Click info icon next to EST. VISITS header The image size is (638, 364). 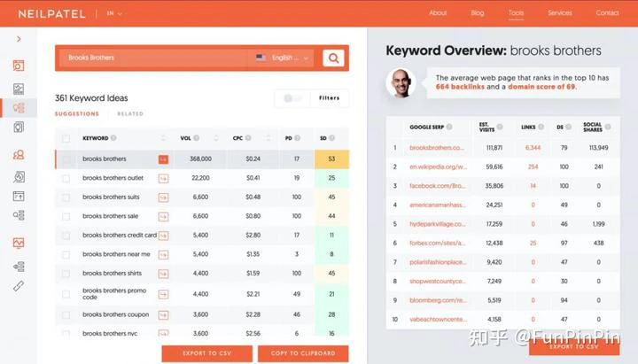click(500, 127)
